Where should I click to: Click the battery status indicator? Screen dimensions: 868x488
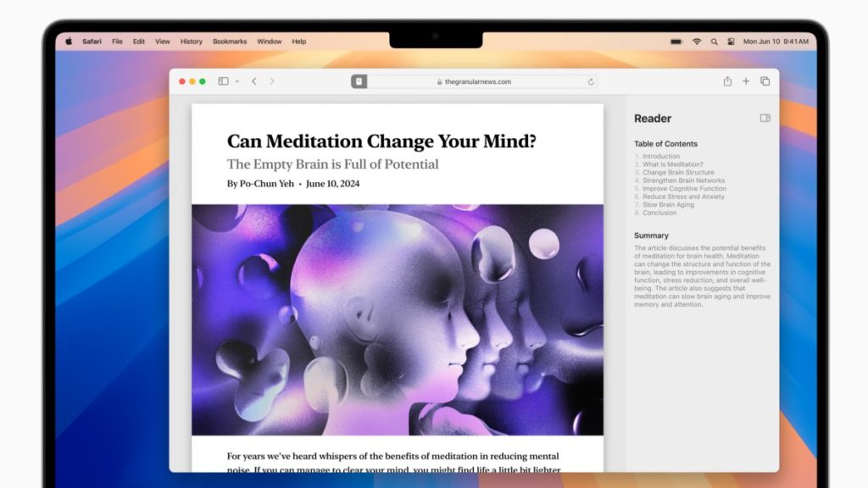coord(676,41)
